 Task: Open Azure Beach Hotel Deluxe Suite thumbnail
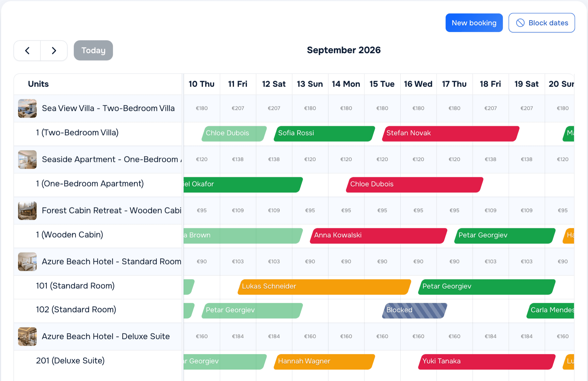click(x=27, y=336)
